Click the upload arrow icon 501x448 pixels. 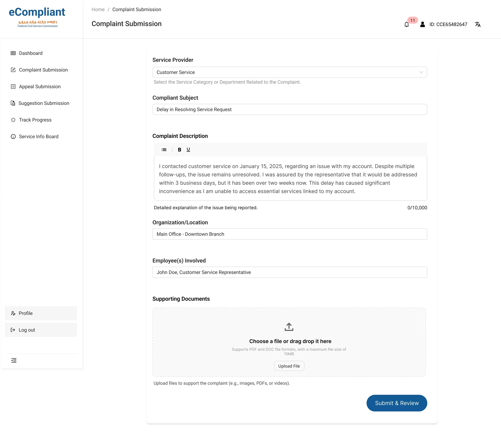289,327
